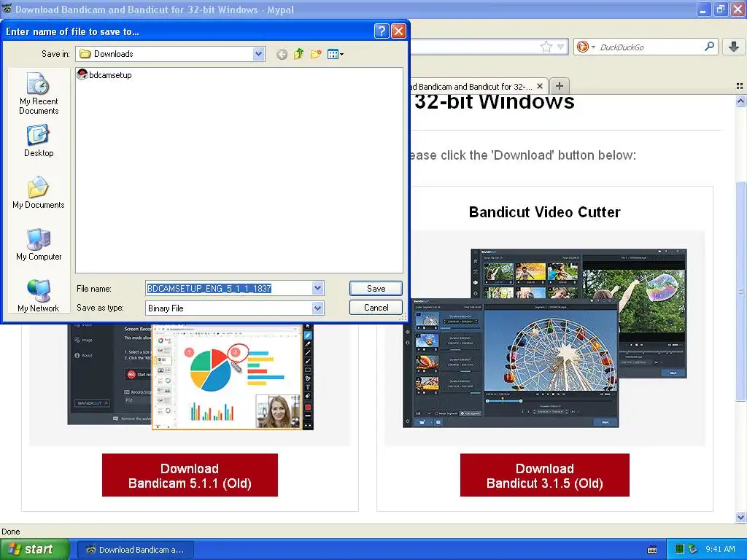Screen dimensions: 747x560
Task: Open My Recent Documents in save dialog
Action: click(39, 93)
